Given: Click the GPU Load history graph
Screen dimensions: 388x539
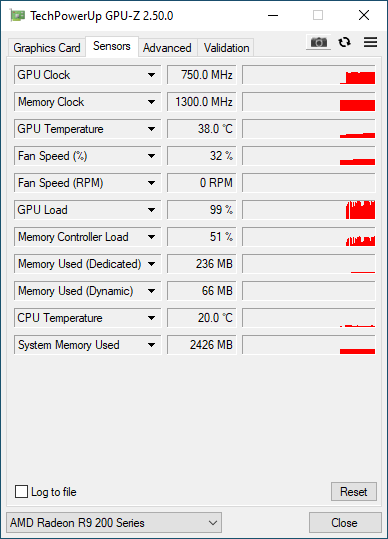Looking at the screenshot, I should (x=309, y=210).
